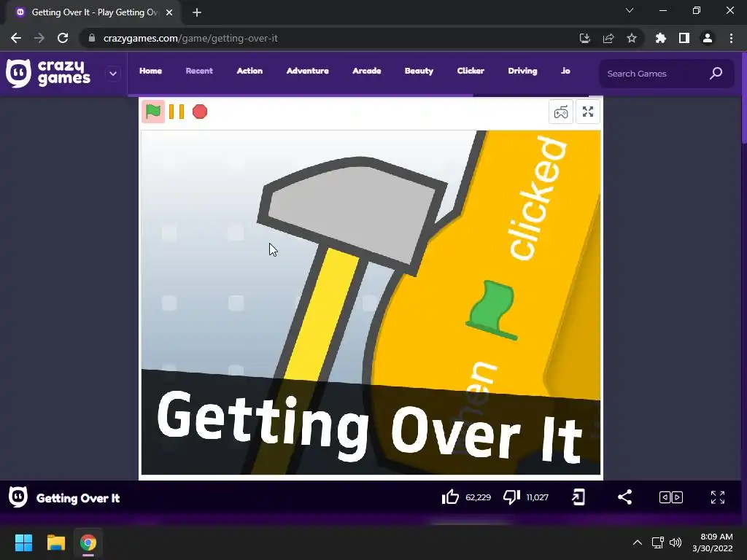The width and height of the screenshot is (747, 560).
Task: Reload the page
Action: (x=63, y=38)
